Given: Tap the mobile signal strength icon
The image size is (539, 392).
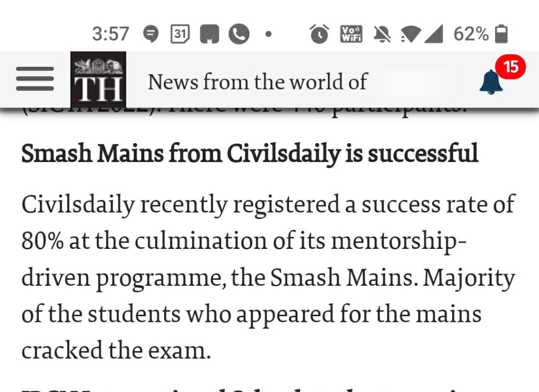Looking at the screenshot, I should pyautogui.click(x=434, y=34).
